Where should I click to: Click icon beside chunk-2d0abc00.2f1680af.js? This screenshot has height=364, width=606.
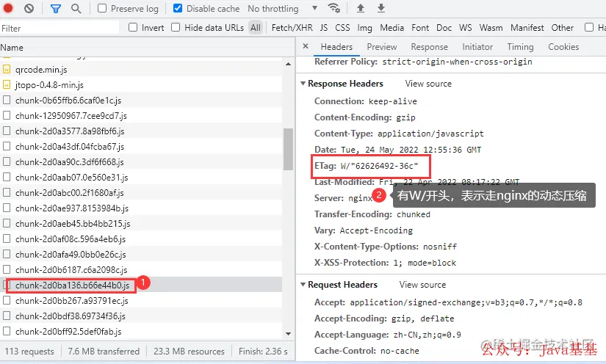7,192
